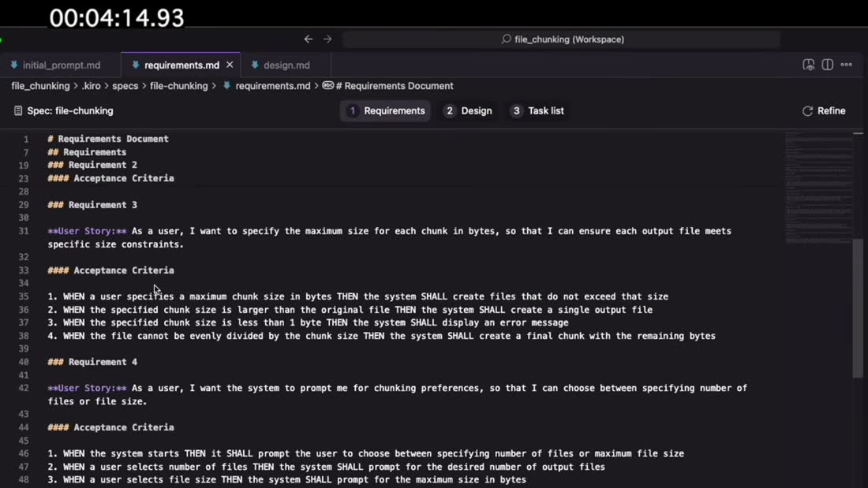Click the Spec: file-chunking label
This screenshot has width=868, height=488.
[64, 110]
